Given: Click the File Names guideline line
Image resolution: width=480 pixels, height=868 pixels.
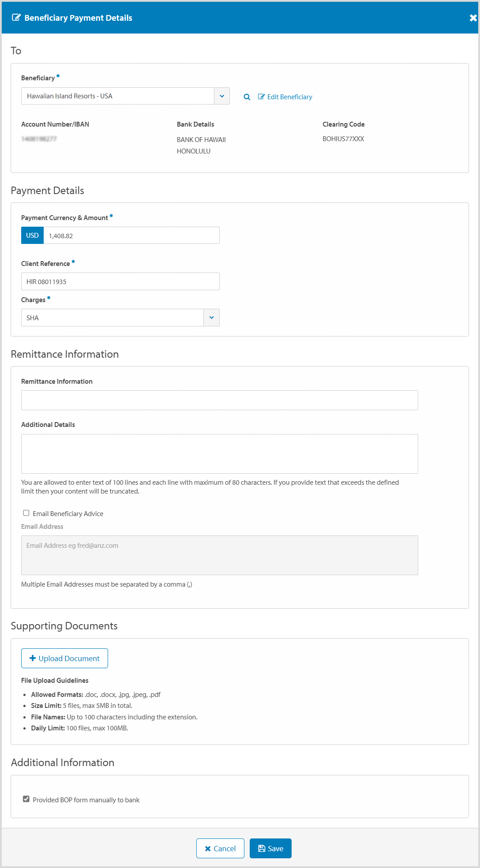Looking at the screenshot, I should 114,717.
